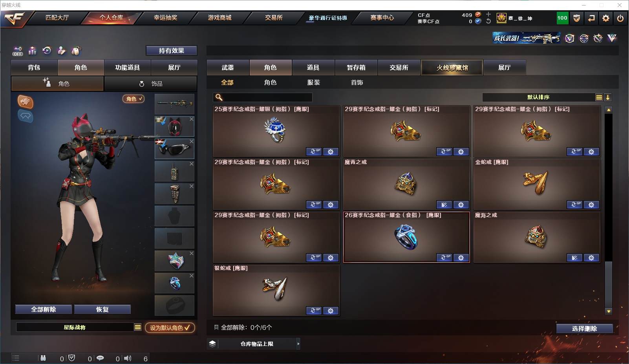Click the magnifier search icon
This screenshot has width=629, height=364.
coord(219,97)
